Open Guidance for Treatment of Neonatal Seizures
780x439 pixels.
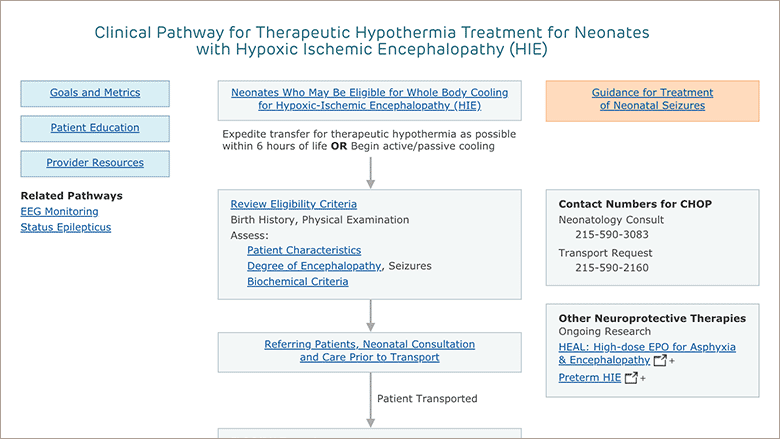pos(652,99)
